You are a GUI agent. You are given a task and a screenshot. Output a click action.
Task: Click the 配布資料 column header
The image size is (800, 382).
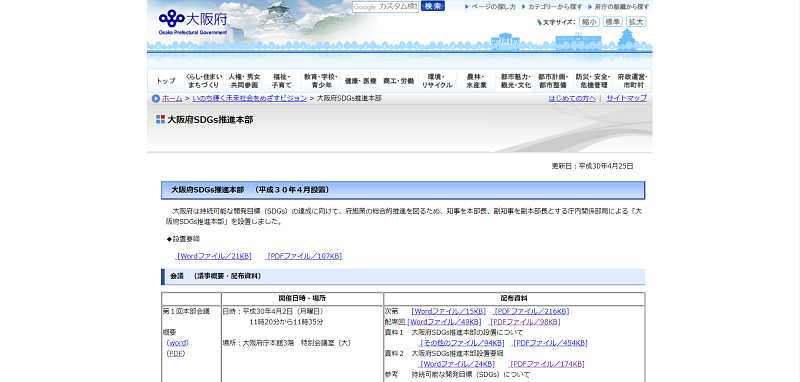pos(514,298)
